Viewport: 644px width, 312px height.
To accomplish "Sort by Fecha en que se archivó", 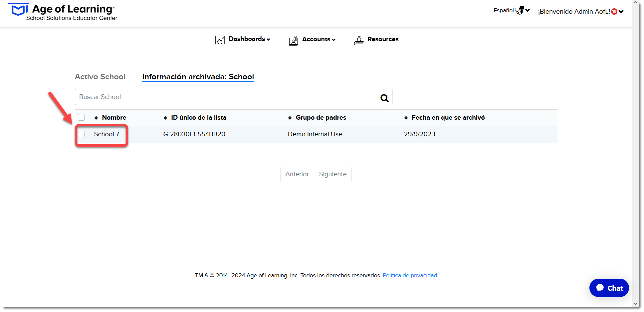I will pyautogui.click(x=406, y=118).
